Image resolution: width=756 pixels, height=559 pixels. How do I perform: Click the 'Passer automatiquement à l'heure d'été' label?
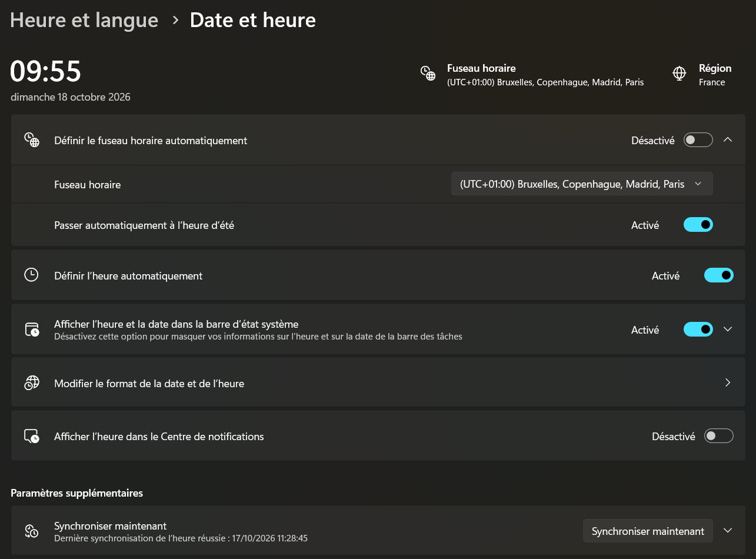(144, 225)
